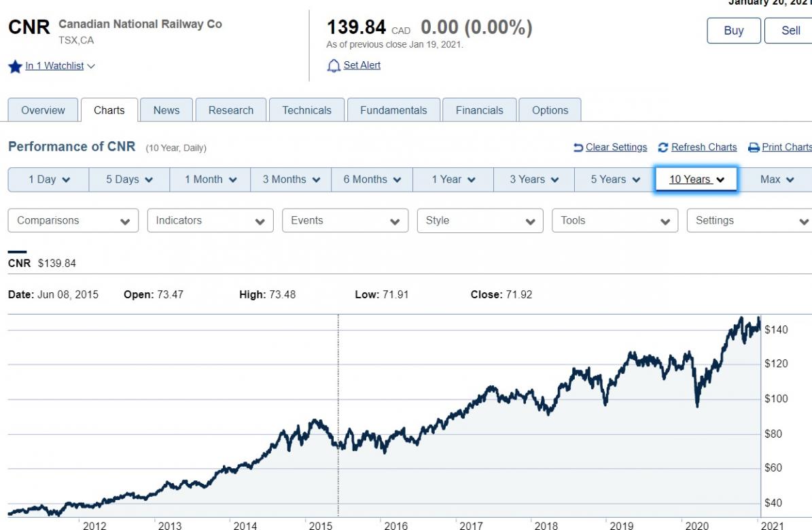The image size is (812, 530).
Task: Open the Indicators dropdown
Action: 210,221
